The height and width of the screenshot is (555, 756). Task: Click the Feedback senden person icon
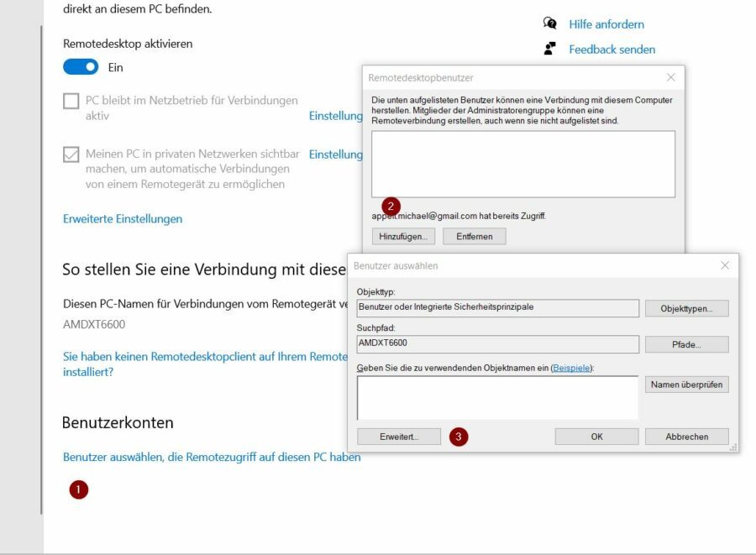tap(550, 49)
